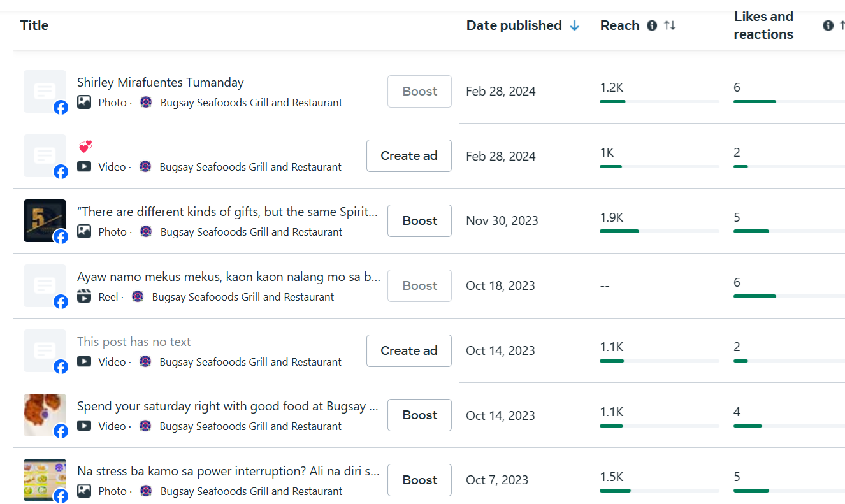Viewport: 845px width, 504px height.
Task: Open fried food thumbnail of Saturday post
Action: (45, 415)
